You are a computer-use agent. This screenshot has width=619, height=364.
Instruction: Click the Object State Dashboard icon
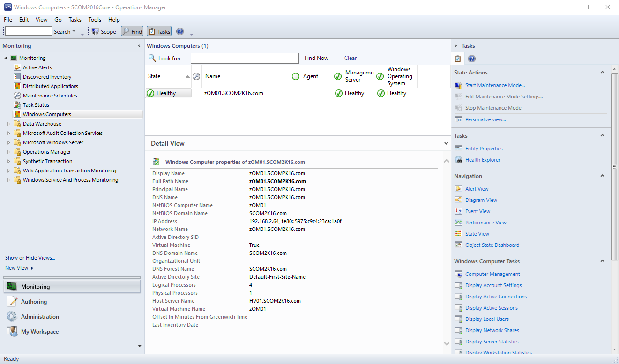458,245
